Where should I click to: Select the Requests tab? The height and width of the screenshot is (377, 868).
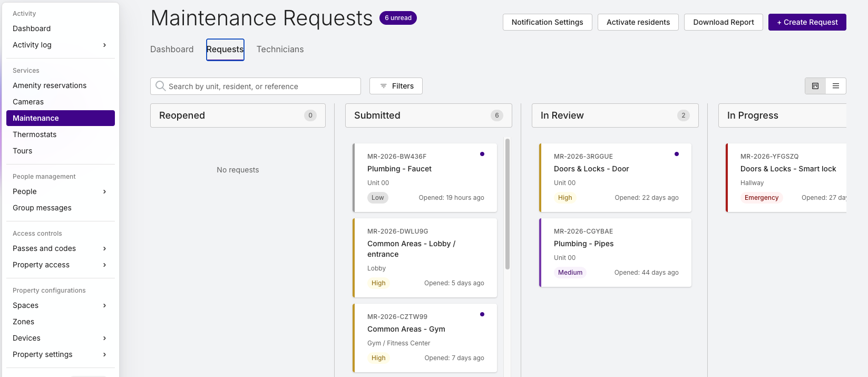[225, 50]
